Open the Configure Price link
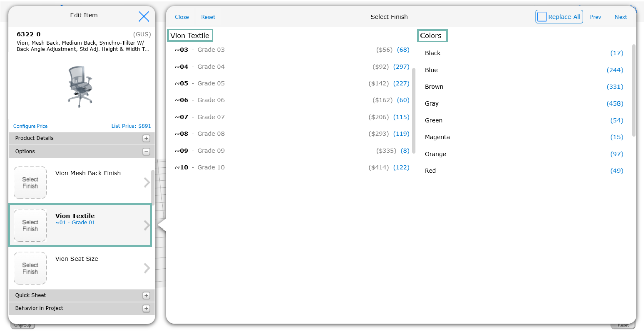 (x=30, y=126)
